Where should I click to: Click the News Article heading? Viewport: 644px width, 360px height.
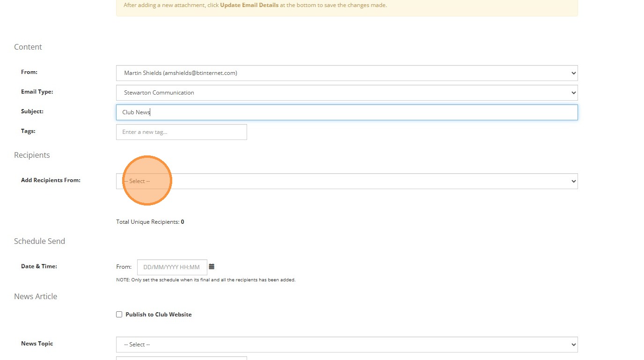click(36, 296)
